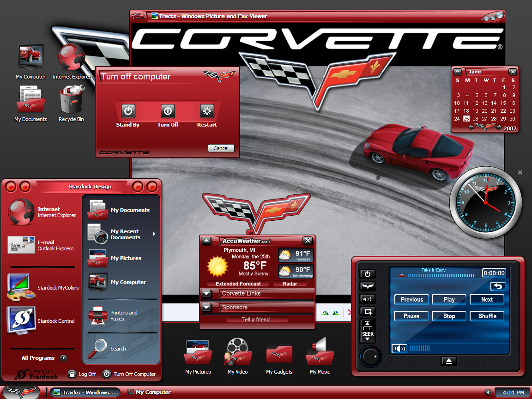532x399 pixels.
Task: Open Internet Explorer desktop globe icon
Action: coord(72,57)
